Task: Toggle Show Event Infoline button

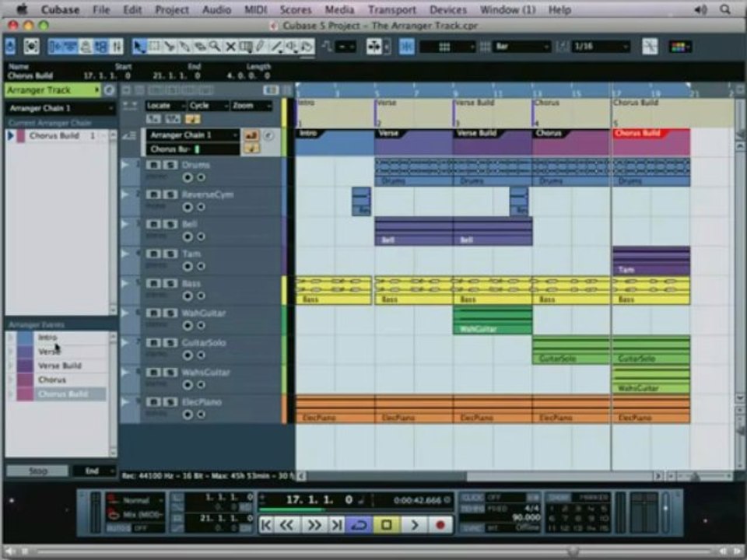Action: tap(70, 46)
